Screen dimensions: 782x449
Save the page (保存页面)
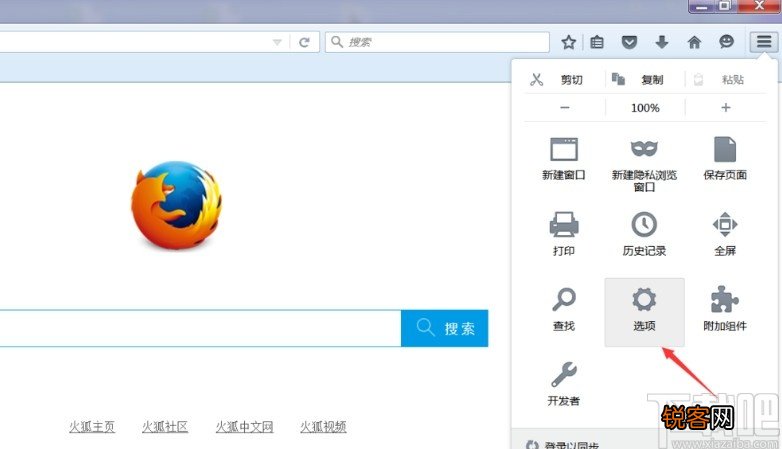tap(725, 159)
